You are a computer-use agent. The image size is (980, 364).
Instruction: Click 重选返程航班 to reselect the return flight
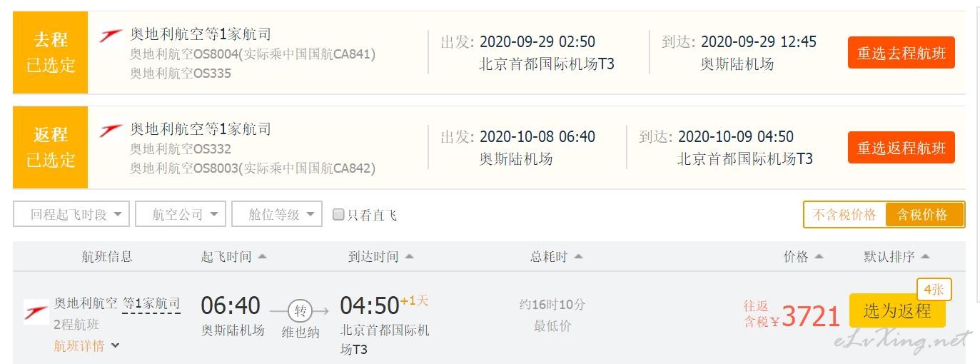click(x=901, y=148)
